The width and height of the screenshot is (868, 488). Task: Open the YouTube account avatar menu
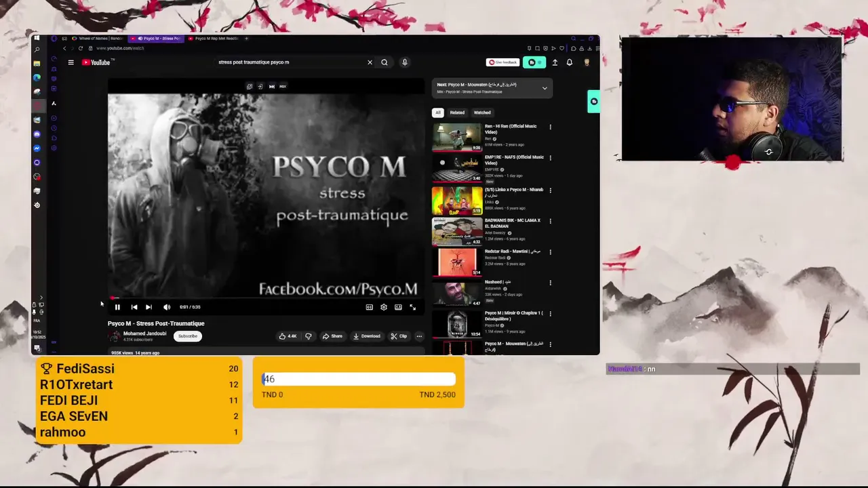tap(587, 62)
